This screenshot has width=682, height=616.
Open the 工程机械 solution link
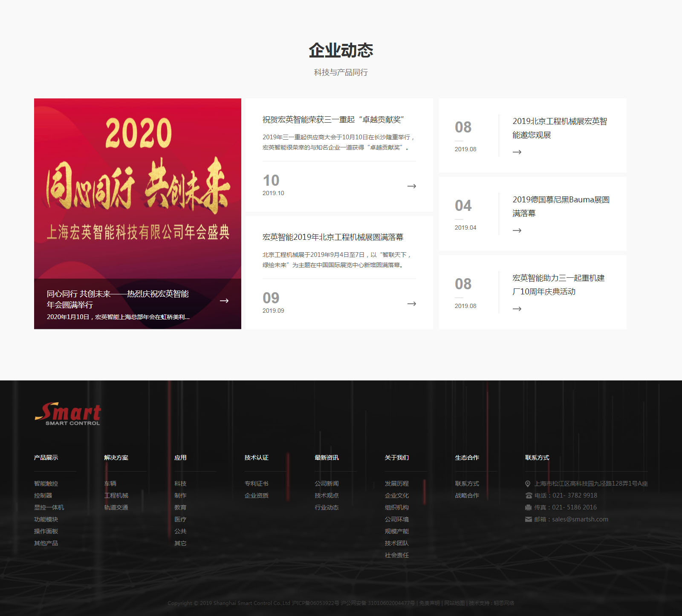click(116, 495)
